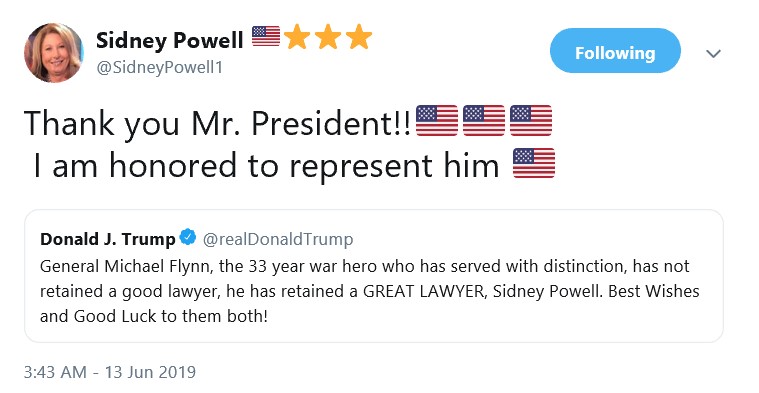
Task: Click the 'I am honored to represent him' line
Action: click(266, 166)
